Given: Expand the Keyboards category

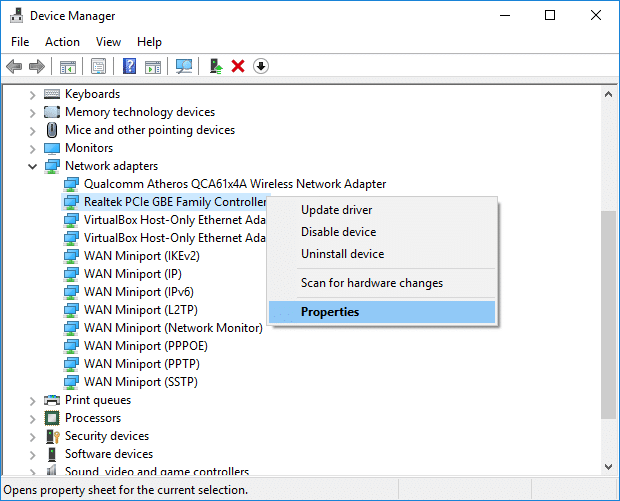Looking at the screenshot, I should pos(32,94).
